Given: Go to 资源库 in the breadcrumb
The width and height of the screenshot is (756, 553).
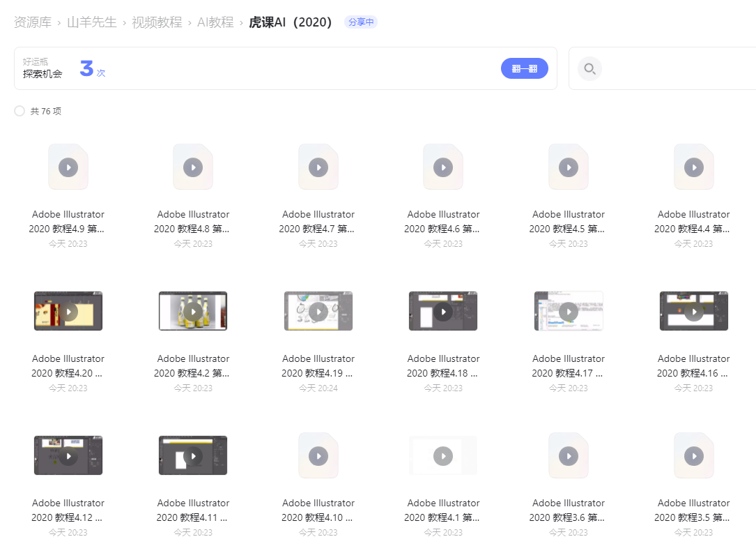Looking at the screenshot, I should [33, 22].
